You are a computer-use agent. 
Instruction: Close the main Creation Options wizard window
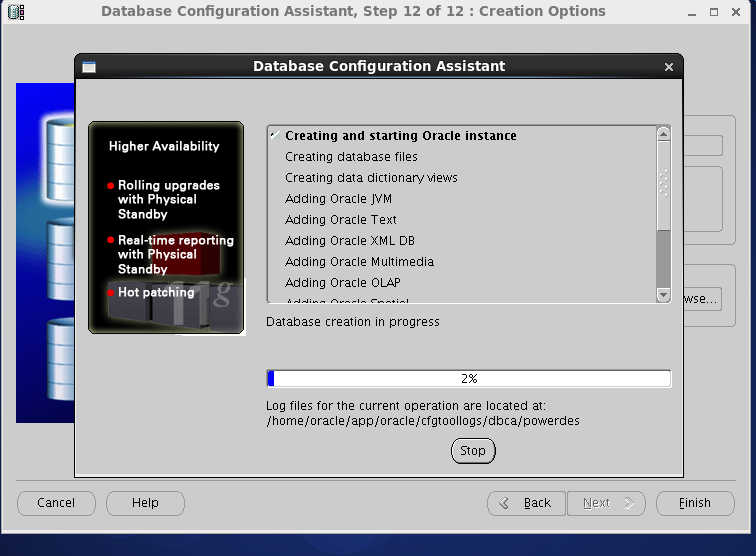pos(739,12)
